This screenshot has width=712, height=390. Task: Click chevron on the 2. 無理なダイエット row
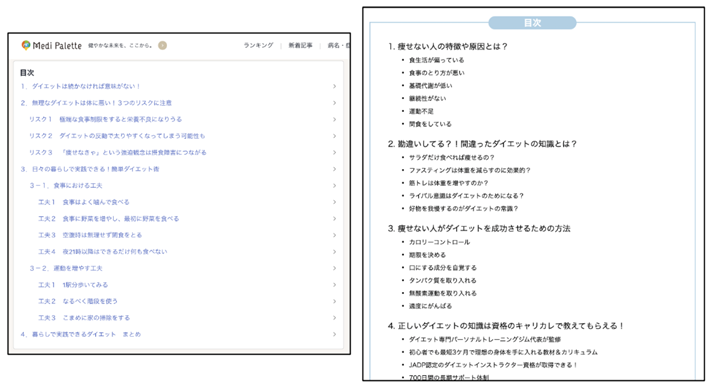click(334, 103)
